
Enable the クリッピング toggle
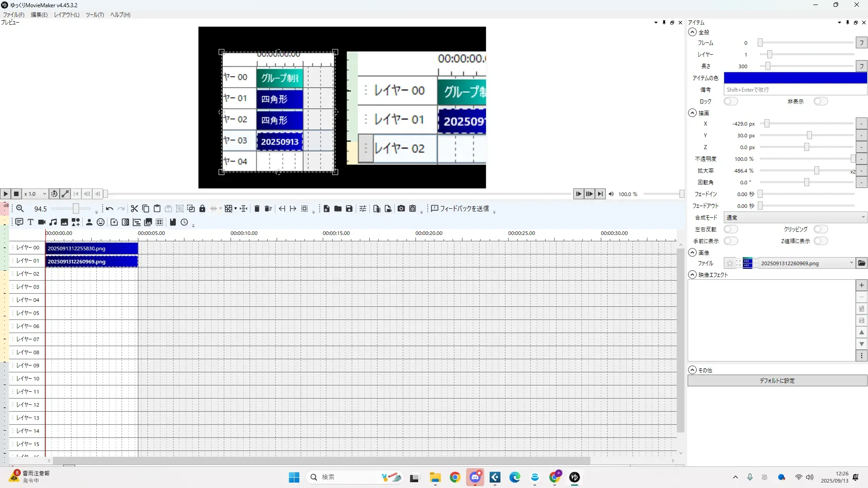coord(821,230)
